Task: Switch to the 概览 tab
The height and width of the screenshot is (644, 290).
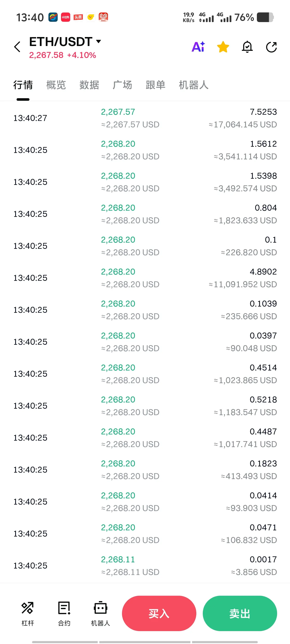Action: (56, 85)
